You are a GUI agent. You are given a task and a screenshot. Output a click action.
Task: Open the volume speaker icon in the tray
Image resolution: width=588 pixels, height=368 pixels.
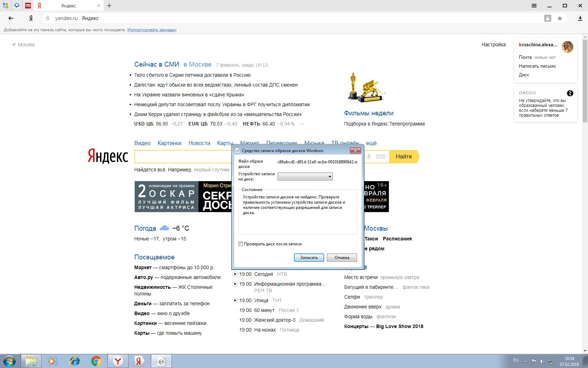click(542, 361)
